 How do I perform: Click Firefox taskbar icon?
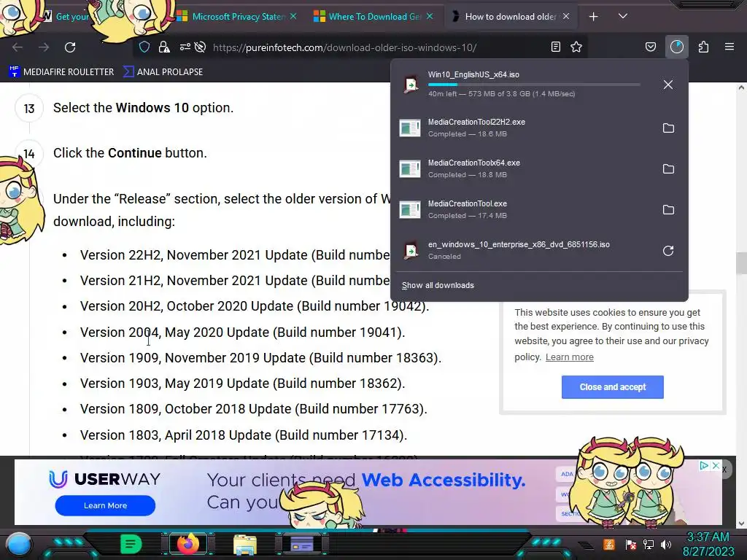[x=187, y=544]
